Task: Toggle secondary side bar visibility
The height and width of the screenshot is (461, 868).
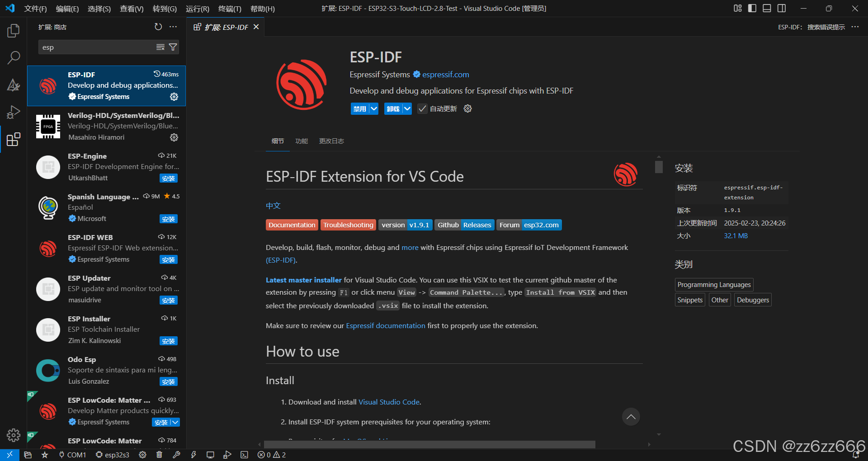Action: click(782, 8)
